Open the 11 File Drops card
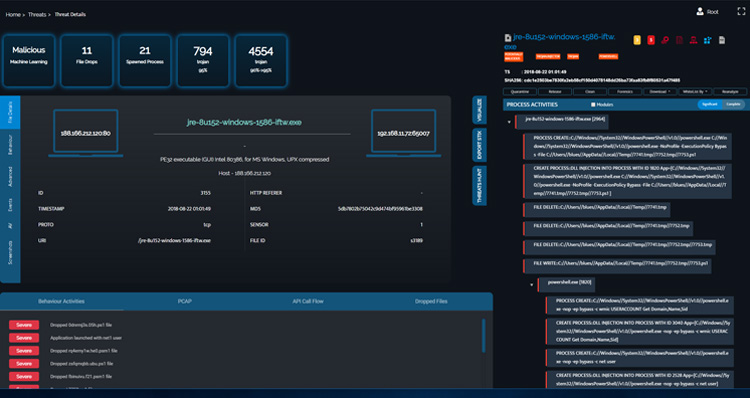 tap(87, 61)
